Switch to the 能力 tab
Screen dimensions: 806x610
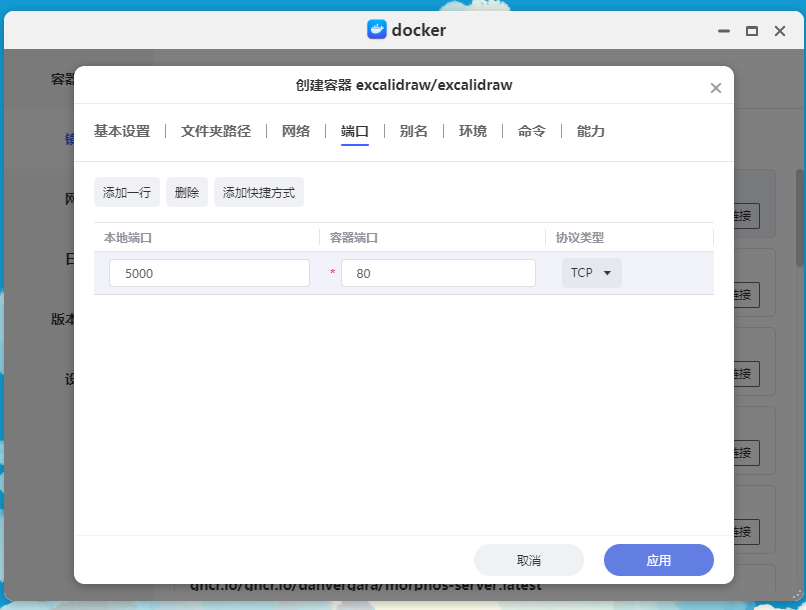pyautogui.click(x=591, y=132)
